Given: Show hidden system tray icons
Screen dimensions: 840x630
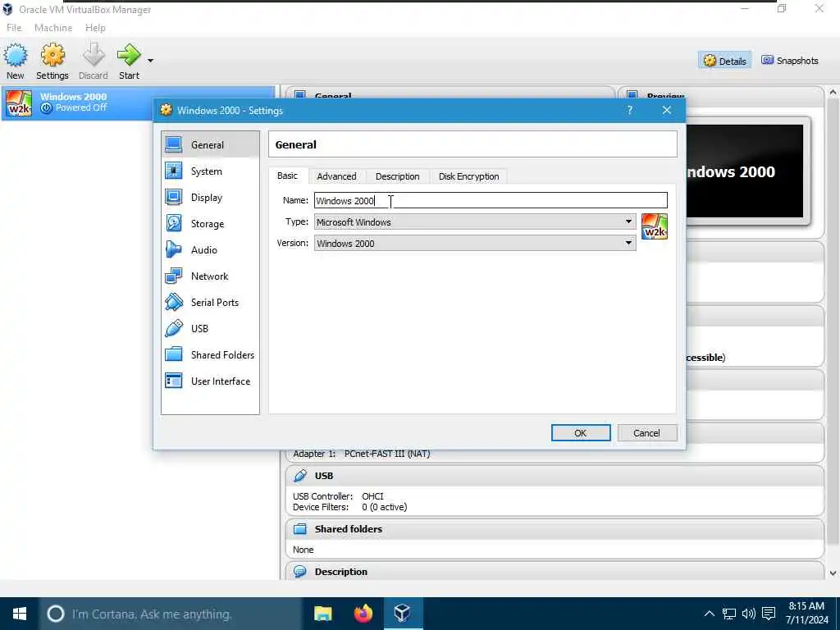Looking at the screenshot, I should (x=710, y=614).
